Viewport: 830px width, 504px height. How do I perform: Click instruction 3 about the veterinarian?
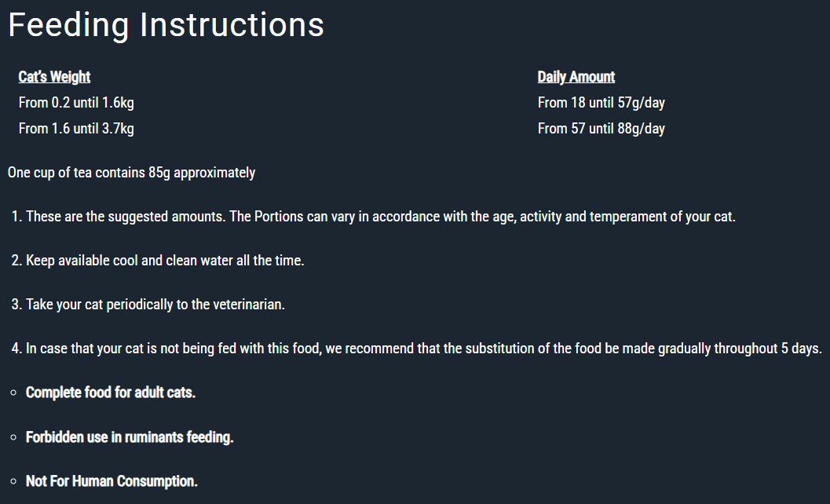[x=148, y=305]
